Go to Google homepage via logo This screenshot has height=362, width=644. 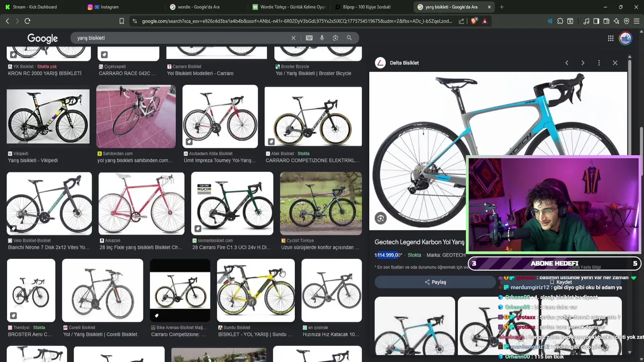[x=42, y=38]
